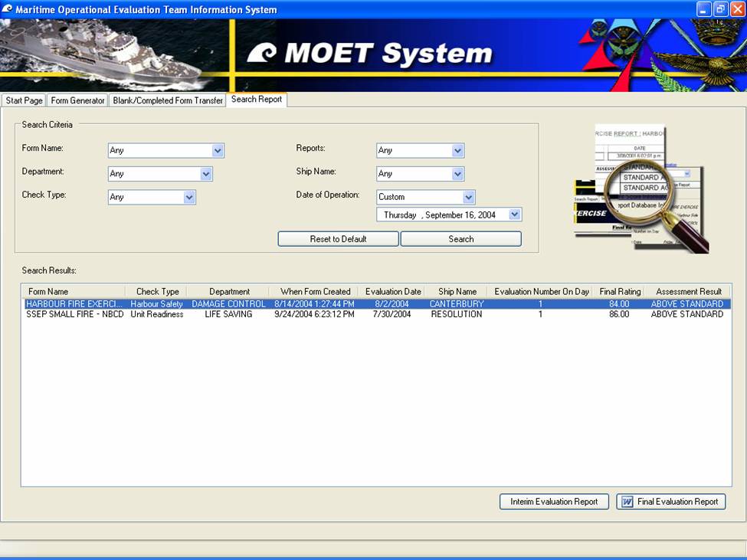Click the MOET System banner logo
The height and width of the screenshot is (560, 747).
pyautogui.click(x=370, y=54)
